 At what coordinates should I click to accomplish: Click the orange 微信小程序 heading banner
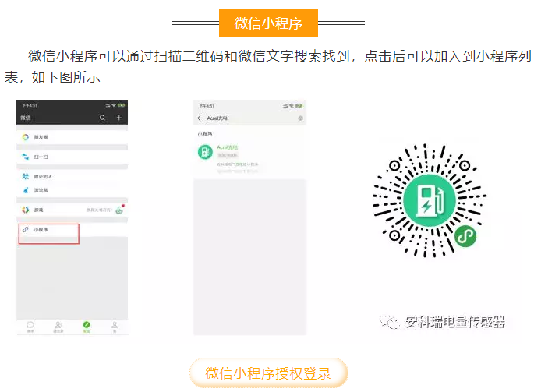tap(268, 23)
